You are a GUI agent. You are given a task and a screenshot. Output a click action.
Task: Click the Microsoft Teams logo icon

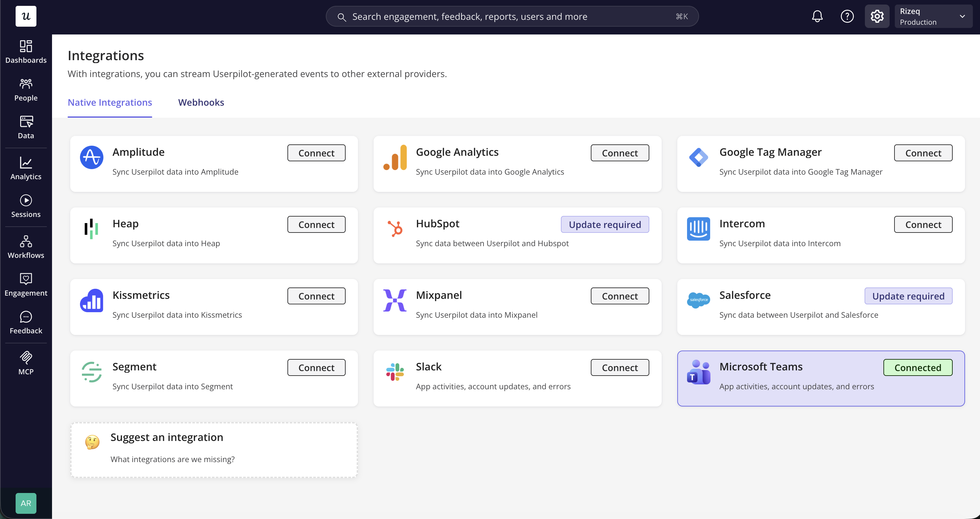[x=698, y=372]
